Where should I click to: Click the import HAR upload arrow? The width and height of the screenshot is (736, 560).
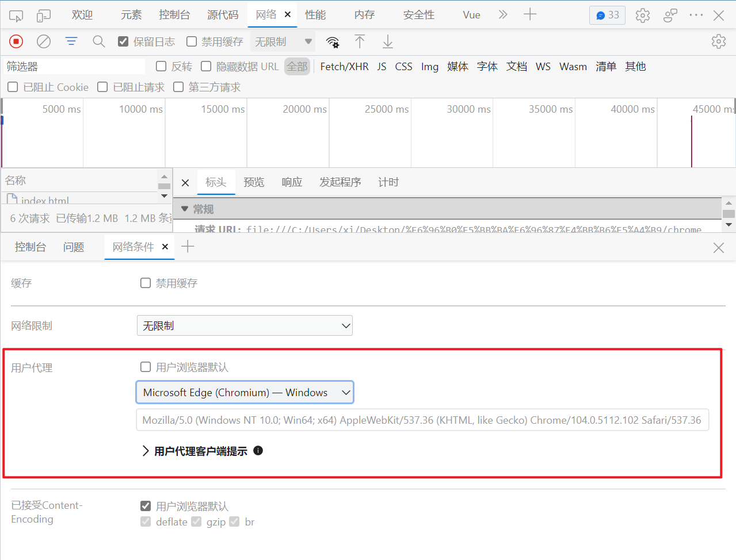pos(360,41)
